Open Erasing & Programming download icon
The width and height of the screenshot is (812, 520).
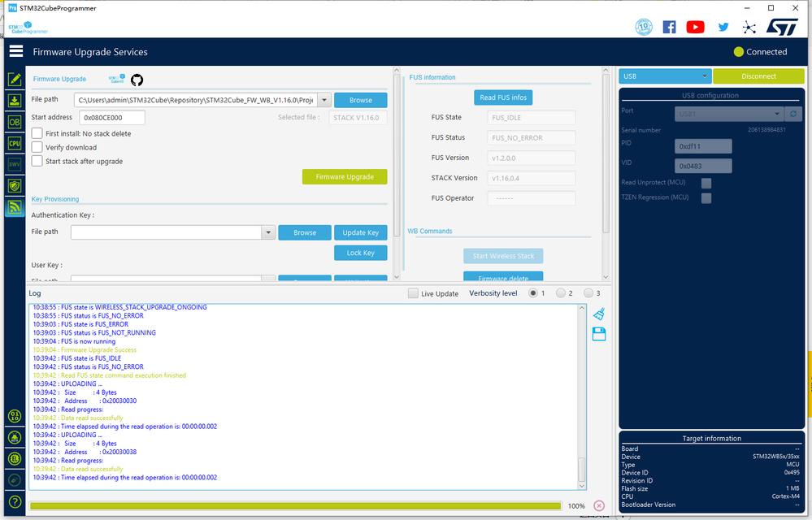point(15,101)
